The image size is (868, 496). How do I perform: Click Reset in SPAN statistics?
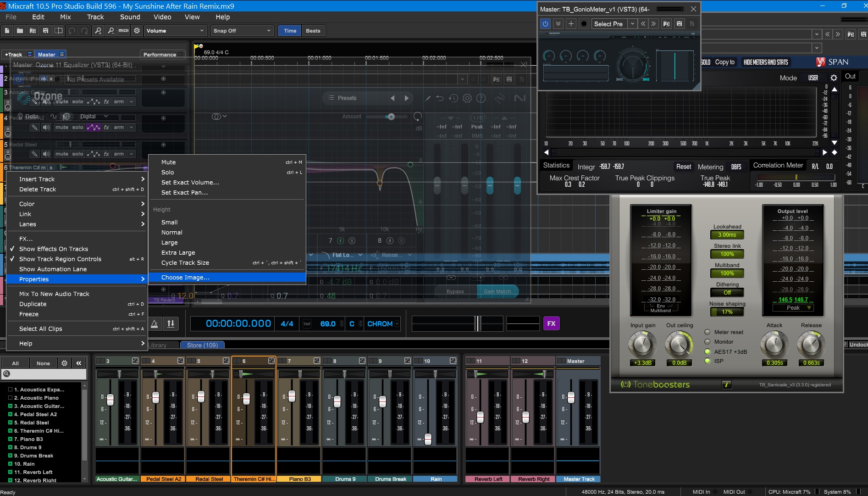tap(683, 167)
